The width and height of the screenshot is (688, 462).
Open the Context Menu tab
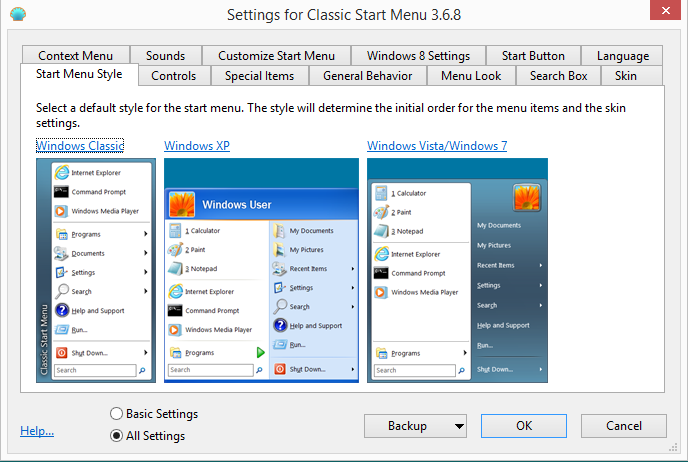(x=75, y=56)
